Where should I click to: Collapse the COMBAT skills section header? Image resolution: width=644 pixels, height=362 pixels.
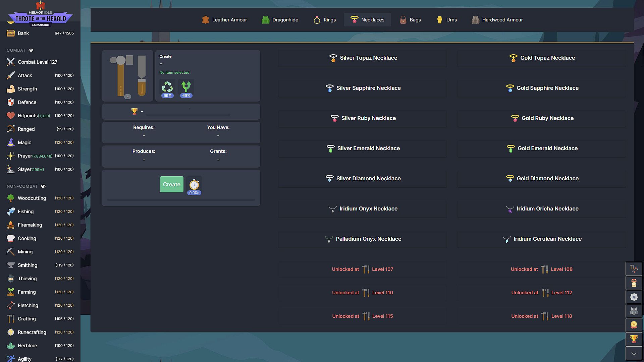(16, 50)
